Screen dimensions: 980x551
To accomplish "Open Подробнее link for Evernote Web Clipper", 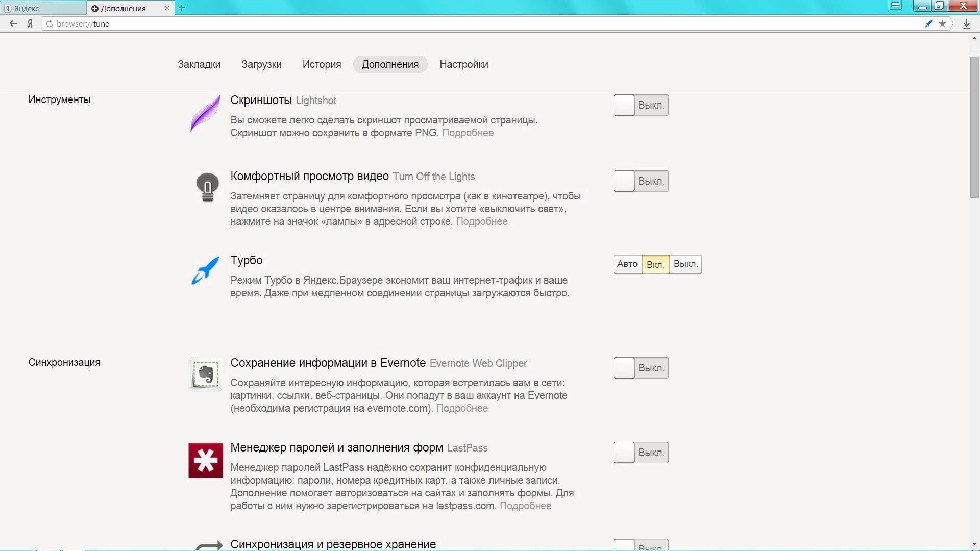I will [462, 408].
